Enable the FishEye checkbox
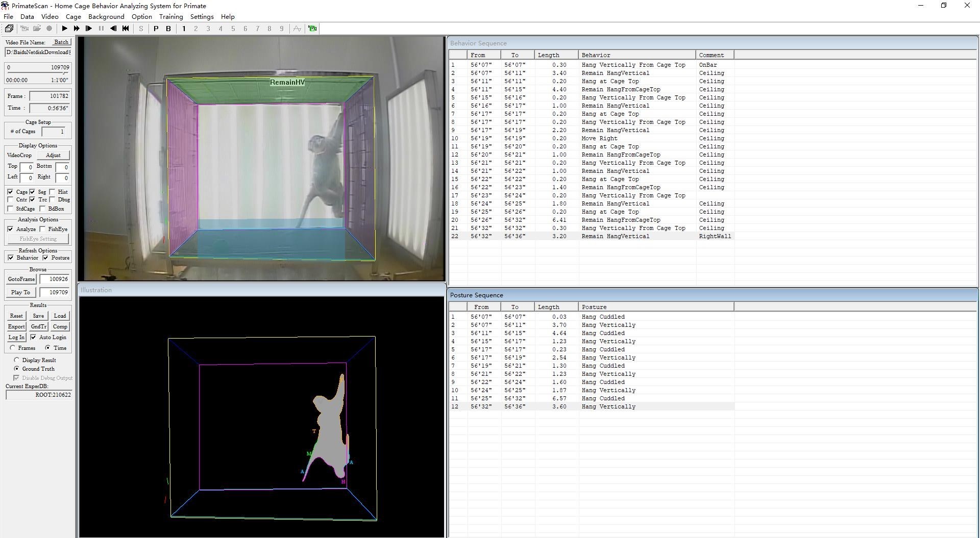 coord(43,229)
